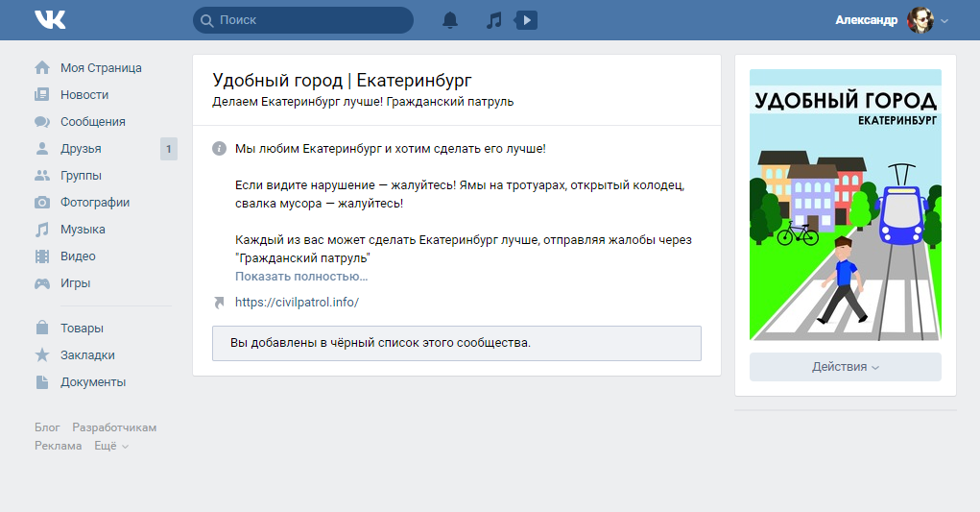Screen dimensions: 980x512
Task: Click the Games controller icon
Action: point(42,283)
